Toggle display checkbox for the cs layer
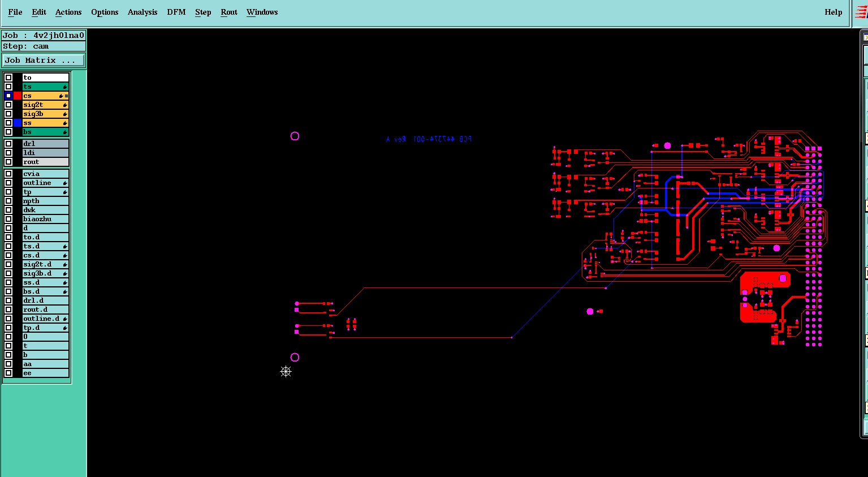The height and width of the screenshot is (477, 868). pos(8,96)
